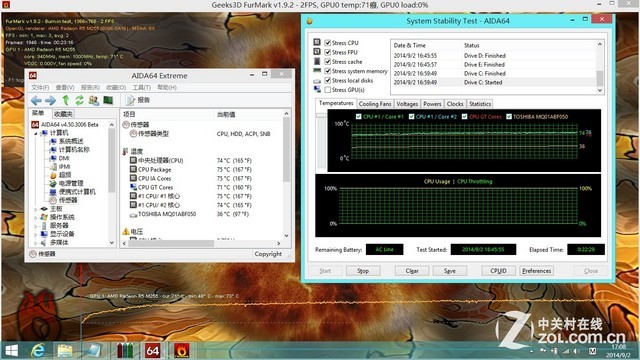The width and height of the screenshot is (640, 360).
Task: Open File Explorer from taskbar
Action: tap(65, 351)
